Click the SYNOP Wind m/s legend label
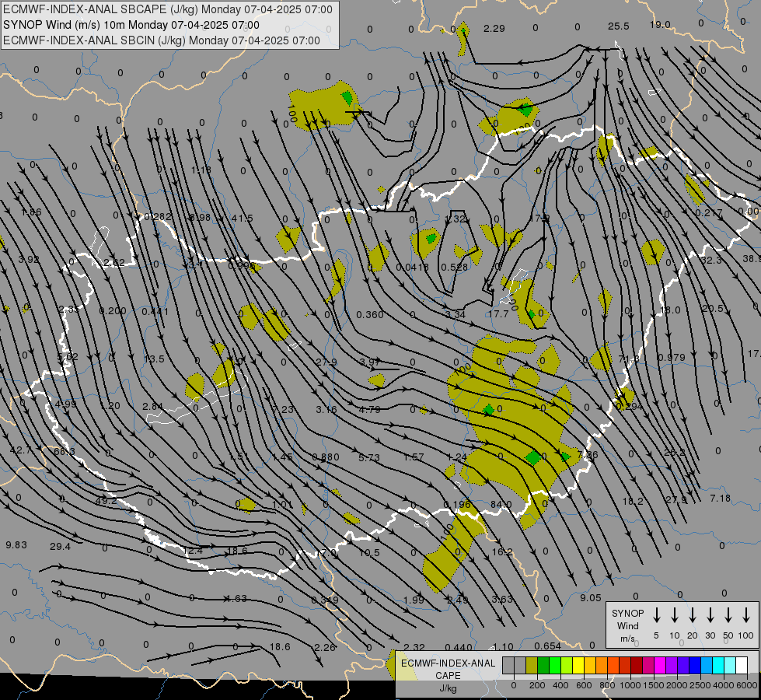Image resolution: width=761 pixels, height=700 pixels. click(x=627, y=626)
